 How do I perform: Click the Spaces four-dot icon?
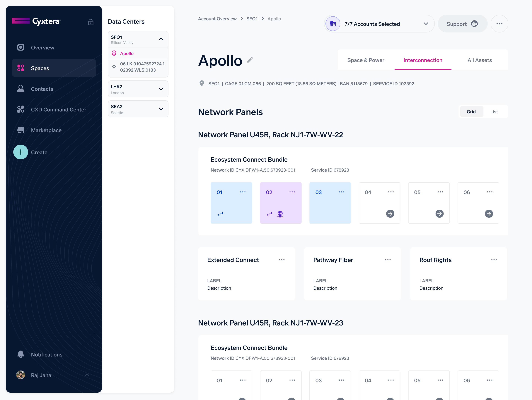[21, 68]
